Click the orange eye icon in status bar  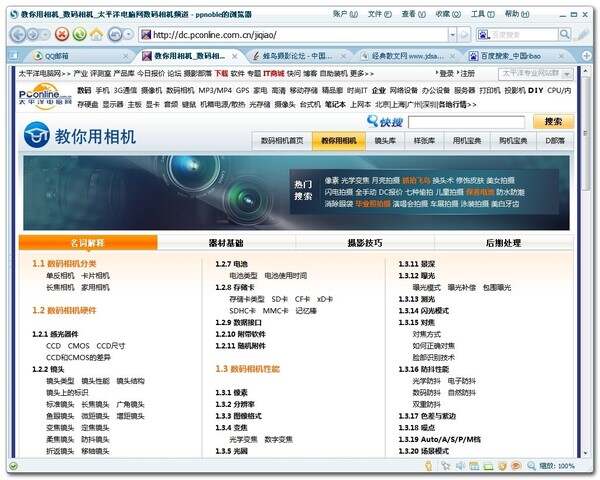(516, 466)
